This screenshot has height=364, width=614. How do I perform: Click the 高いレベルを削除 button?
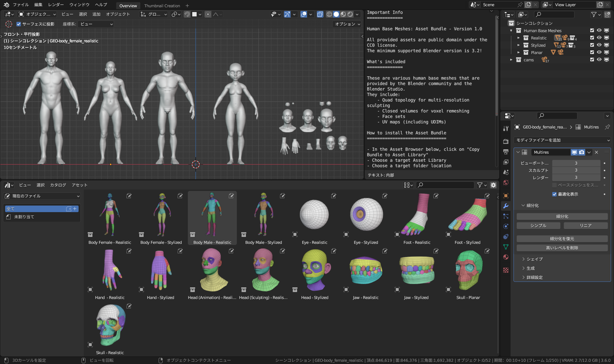pos(562,248)
